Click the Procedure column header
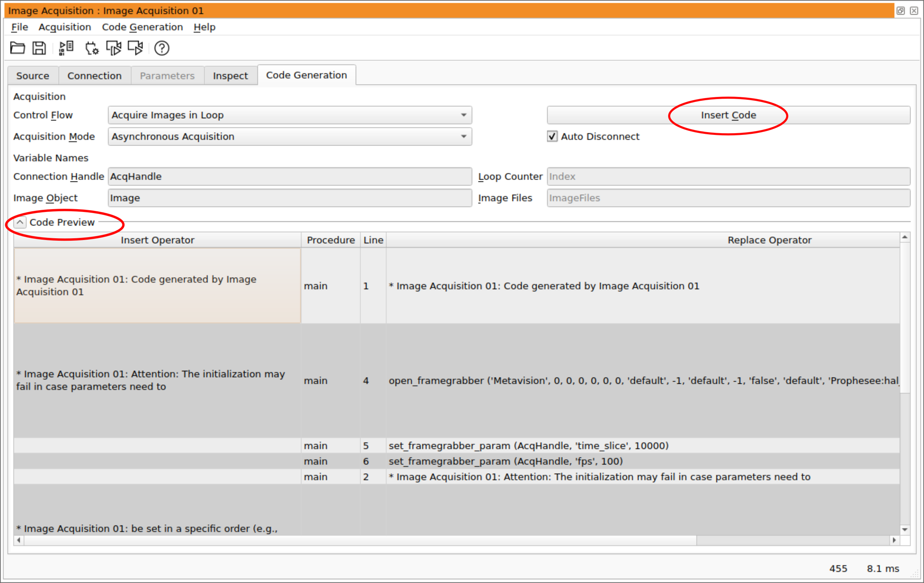This screenshot has width=924, height=583. coord(331,240)
